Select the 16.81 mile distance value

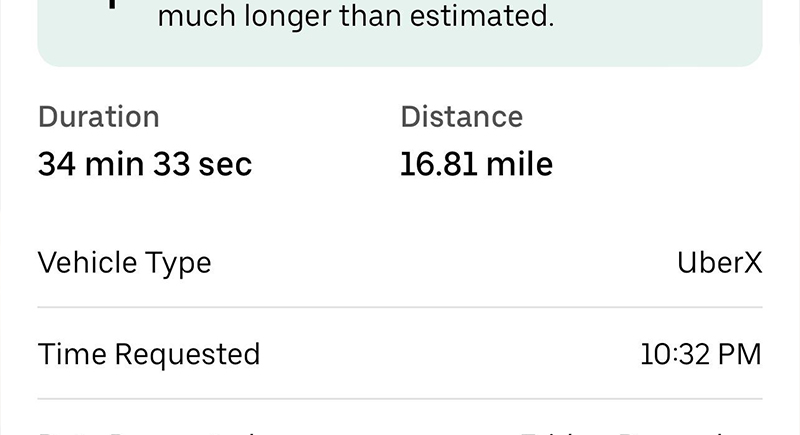click(x=477, y=164)
